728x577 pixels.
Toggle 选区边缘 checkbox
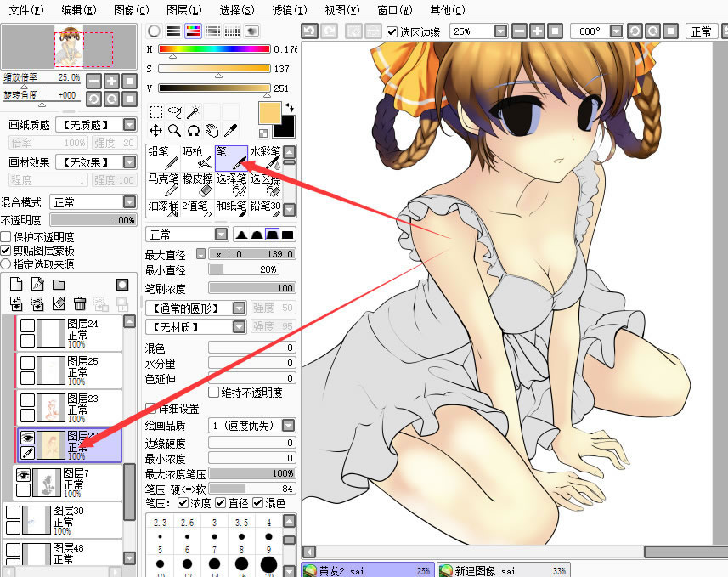392,31
